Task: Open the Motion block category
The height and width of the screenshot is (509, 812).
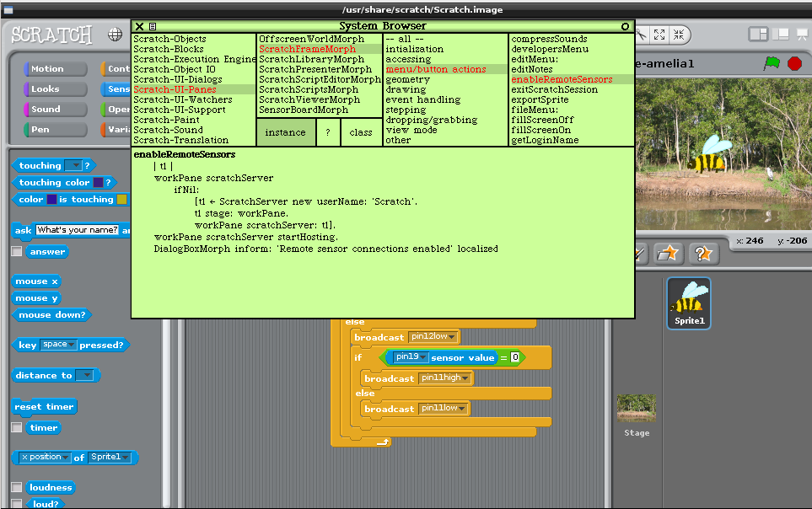Action: (55, 68)
